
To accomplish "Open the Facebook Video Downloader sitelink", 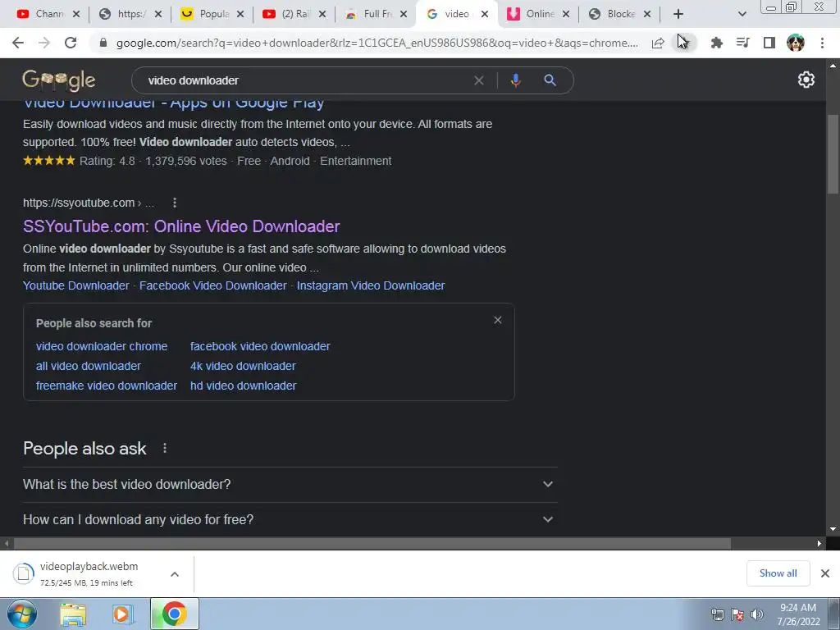I will point(212,285).
